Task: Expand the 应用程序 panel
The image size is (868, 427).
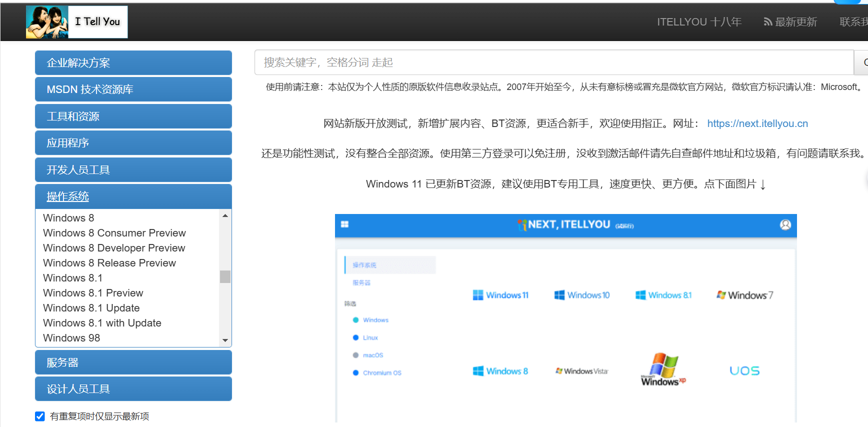Action: coord(133,143)
